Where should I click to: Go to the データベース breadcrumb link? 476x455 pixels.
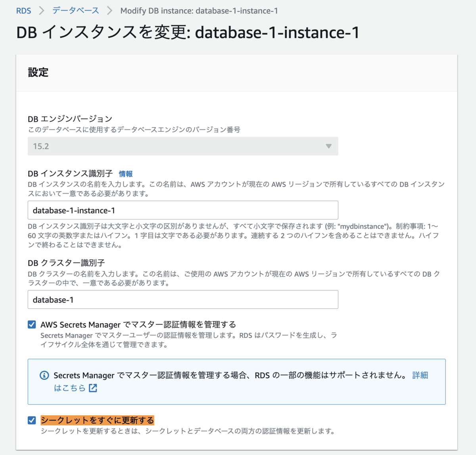click(76, 11)
